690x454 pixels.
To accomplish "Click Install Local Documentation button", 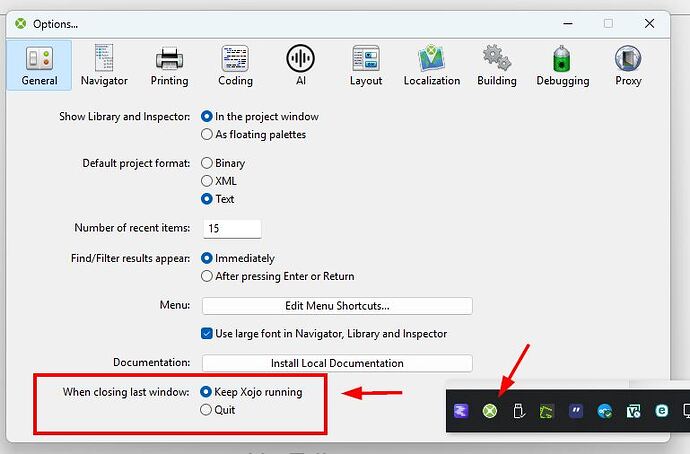I will click(x=337, y=363).
